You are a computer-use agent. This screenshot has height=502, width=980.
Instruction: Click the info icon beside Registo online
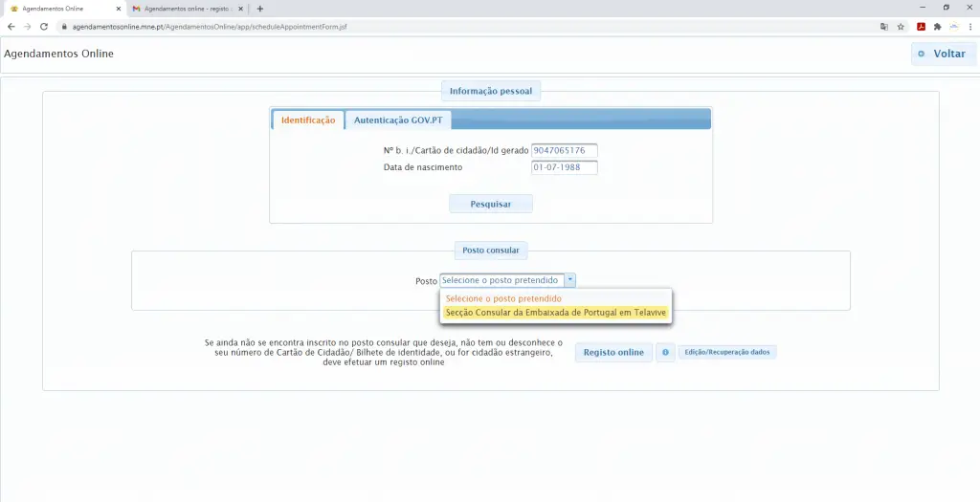665,353
